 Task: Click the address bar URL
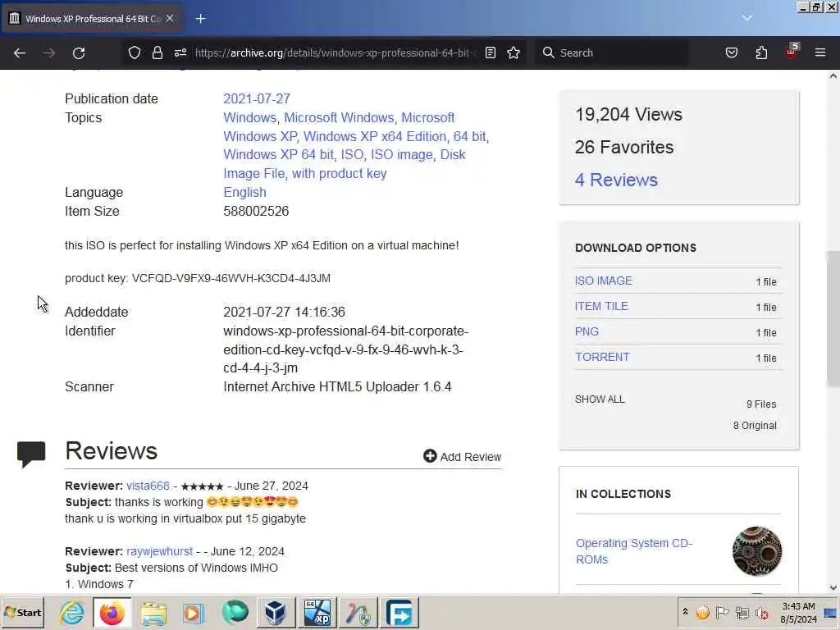click(335, 52)
